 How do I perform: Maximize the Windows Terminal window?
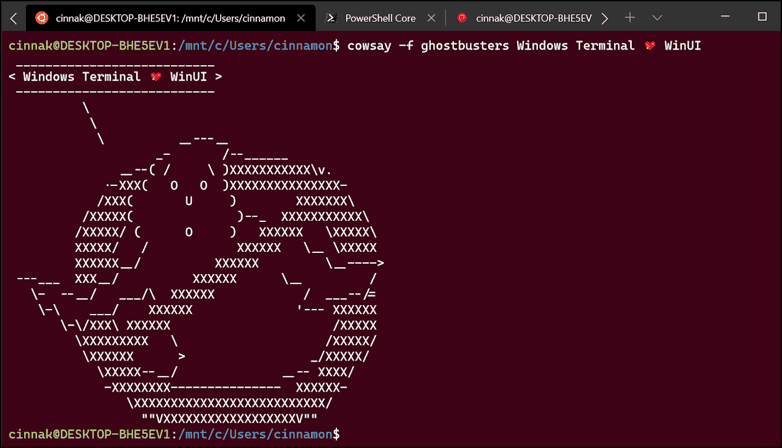click(762, 16)
